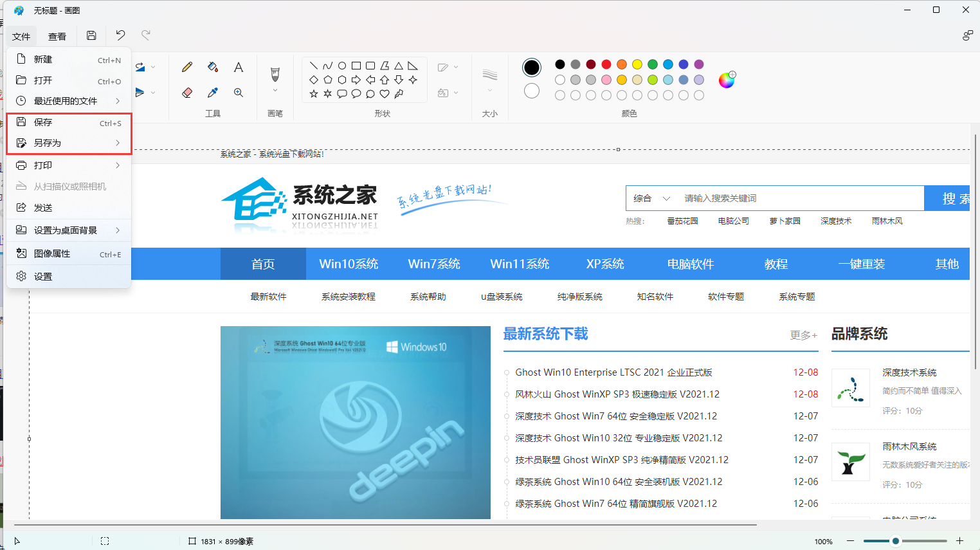Select the Brushes tool
The height and width of the screenshot is (550, 980).
275,73
